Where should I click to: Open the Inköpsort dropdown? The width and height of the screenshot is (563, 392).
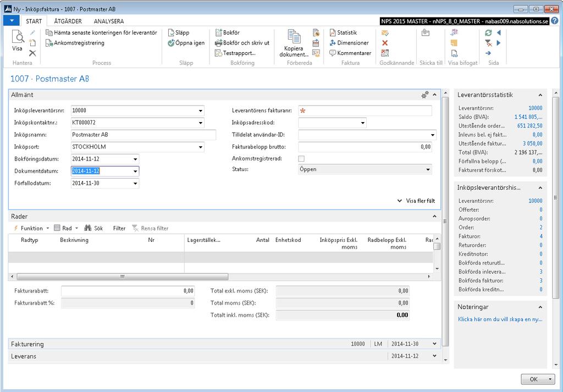pos(200,147)
